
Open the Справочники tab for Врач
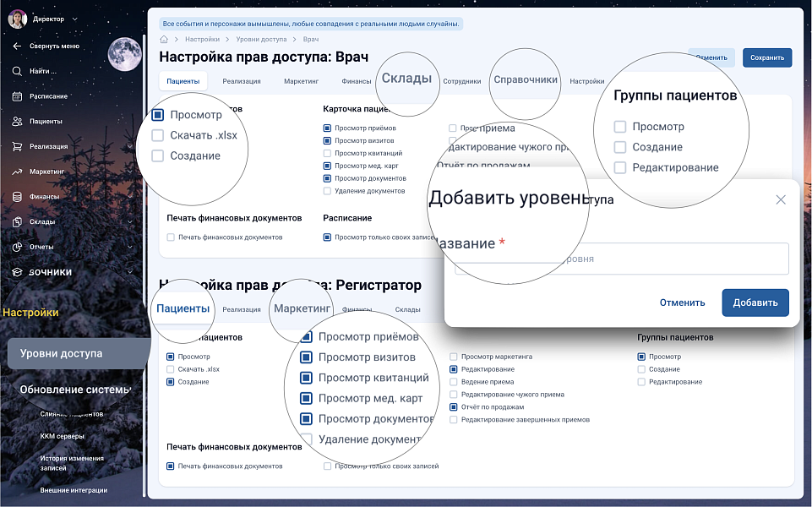tap(526, 80)
